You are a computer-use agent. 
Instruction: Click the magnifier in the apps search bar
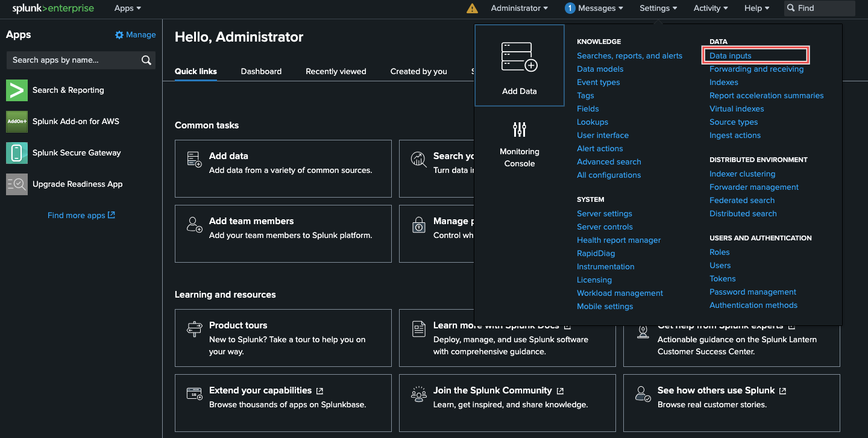(145, 60)
